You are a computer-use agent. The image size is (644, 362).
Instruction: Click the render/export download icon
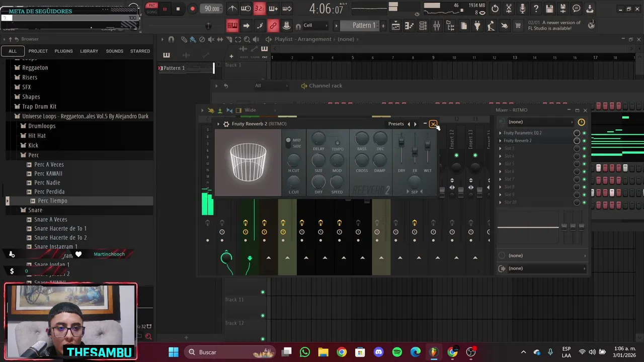(590, 9)
